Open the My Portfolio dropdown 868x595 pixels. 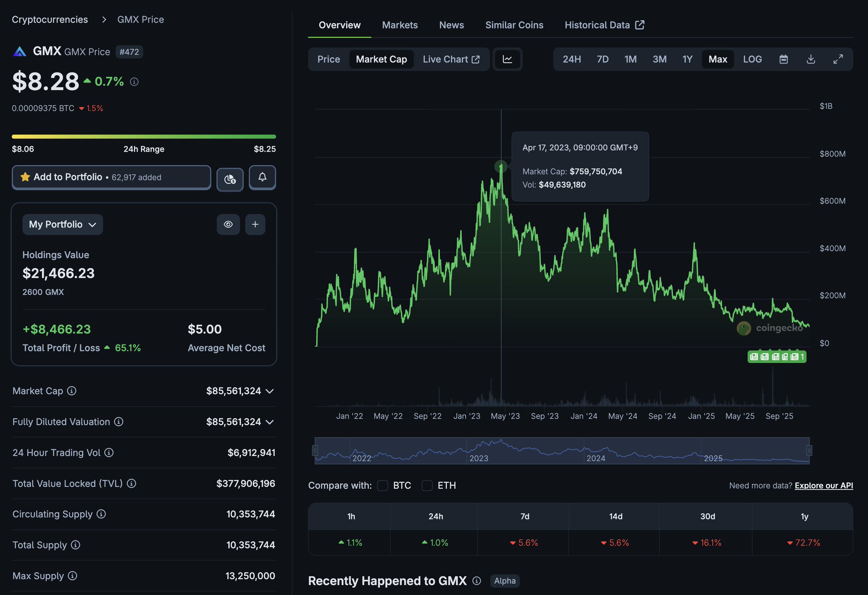pos(63,224)
